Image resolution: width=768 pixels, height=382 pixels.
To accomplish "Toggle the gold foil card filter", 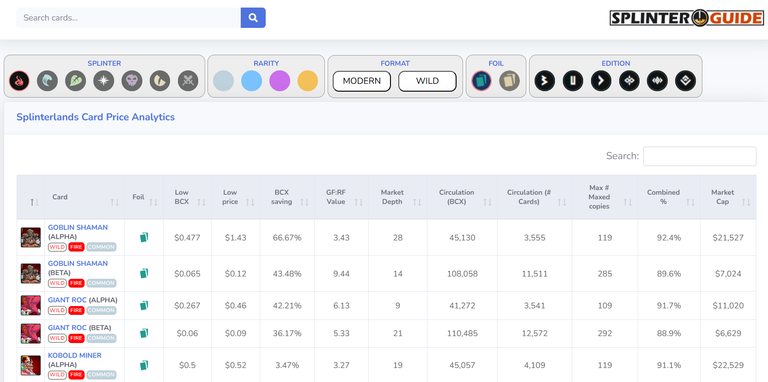I will pos(509,80).
